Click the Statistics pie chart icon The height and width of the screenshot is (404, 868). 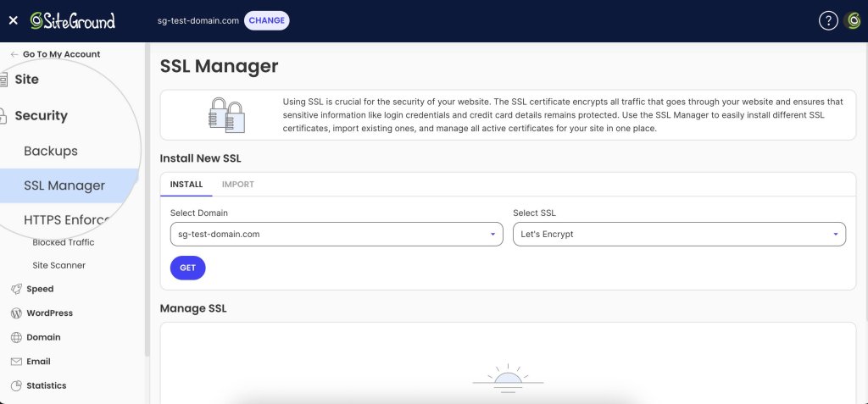tap(16, 385)
